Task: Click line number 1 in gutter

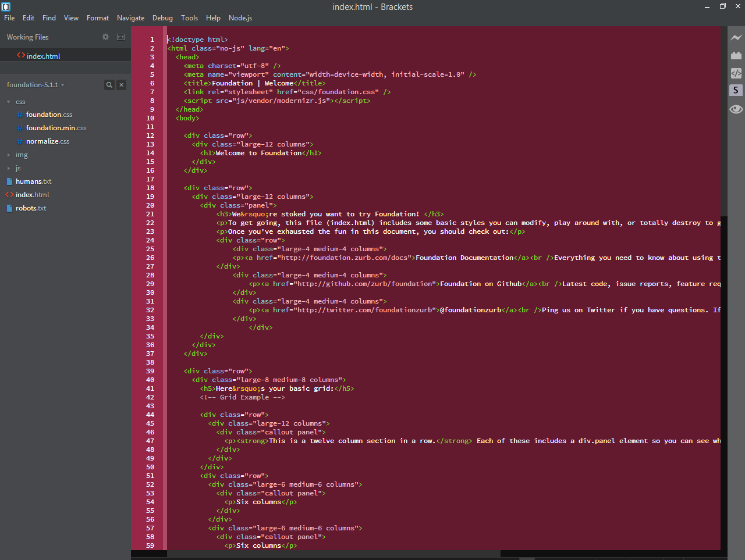Action: pyautogui.click(x=152, y=40)
